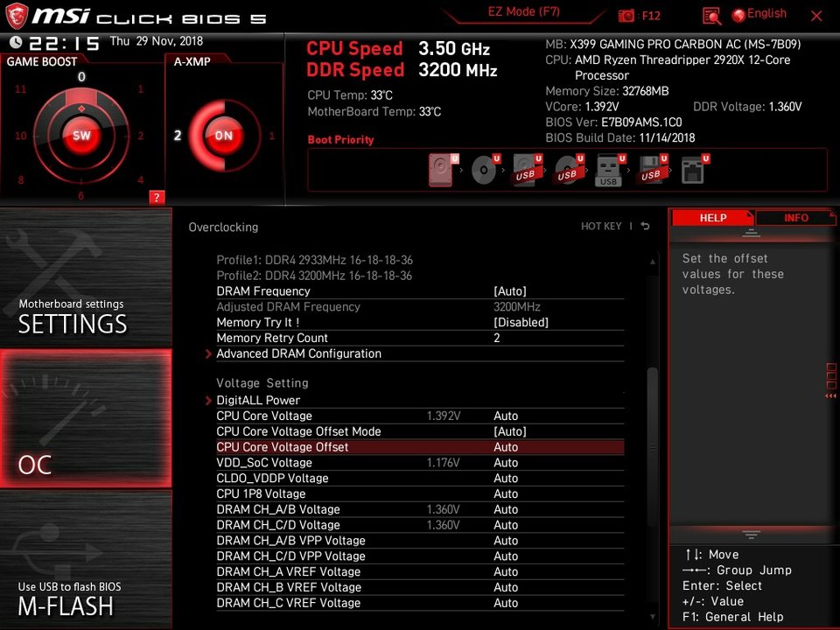
Task: Select DRAM CH_C/D VPP Voltage setting
Action: (x=420, y=556)
